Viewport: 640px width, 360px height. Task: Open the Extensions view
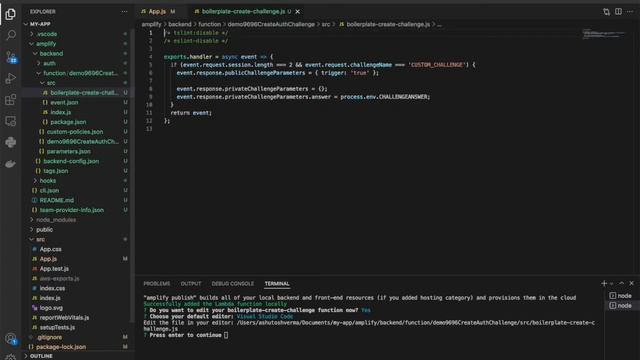pyautogui.click(x=11, y=100)
